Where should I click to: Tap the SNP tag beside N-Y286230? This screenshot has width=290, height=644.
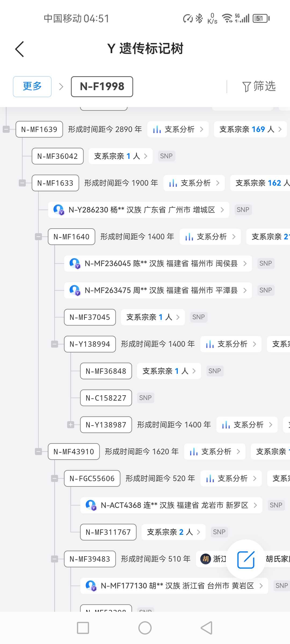243,210
